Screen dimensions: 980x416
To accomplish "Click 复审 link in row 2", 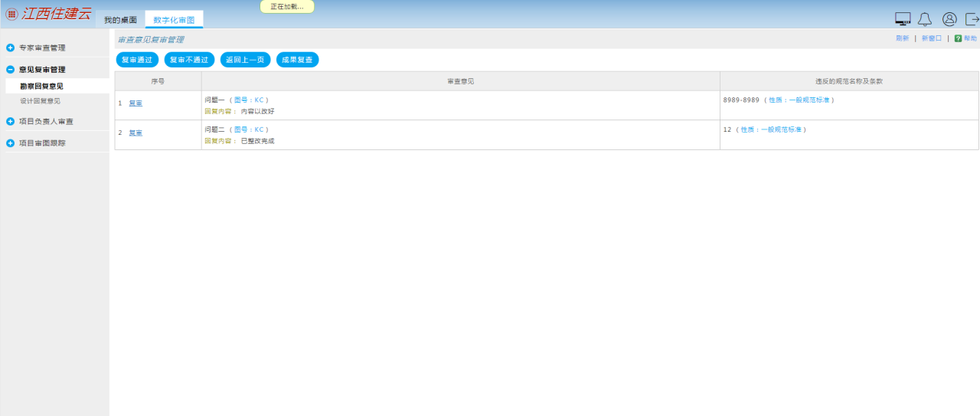I will pos(136,133).
